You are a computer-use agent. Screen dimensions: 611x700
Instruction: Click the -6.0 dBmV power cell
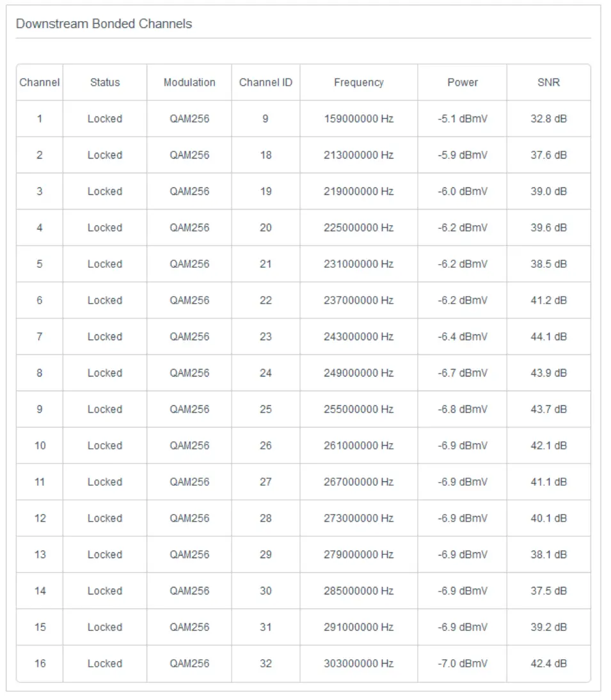pos(463,192)
